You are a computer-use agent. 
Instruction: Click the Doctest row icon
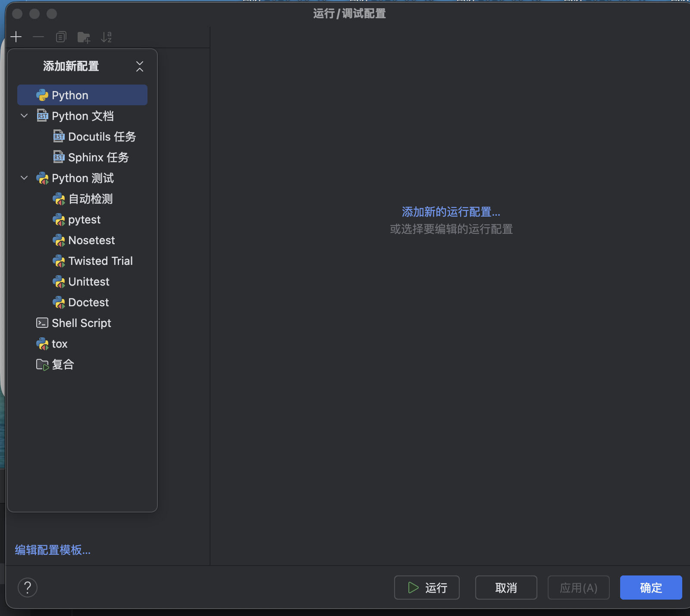pos(59,302)
